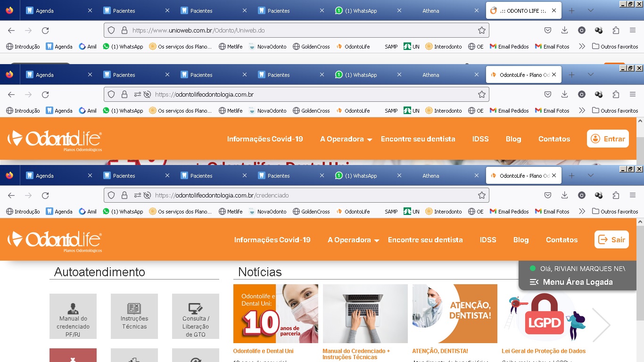644x362 pixels.
Task: Click the site lock icon in credenciado window
Action: [124, 195]
